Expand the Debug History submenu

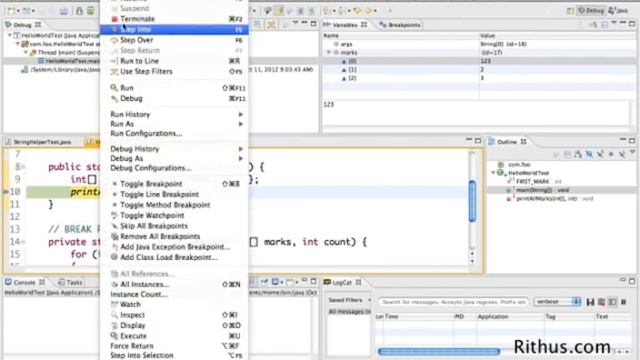[174, 149]
